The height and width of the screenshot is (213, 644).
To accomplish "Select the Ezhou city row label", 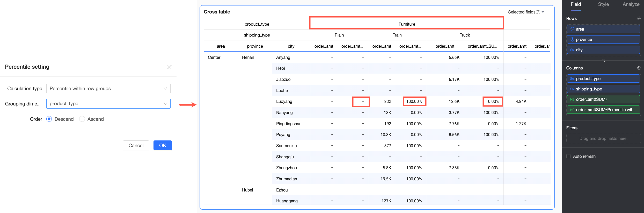I will (x=282, y=190).
